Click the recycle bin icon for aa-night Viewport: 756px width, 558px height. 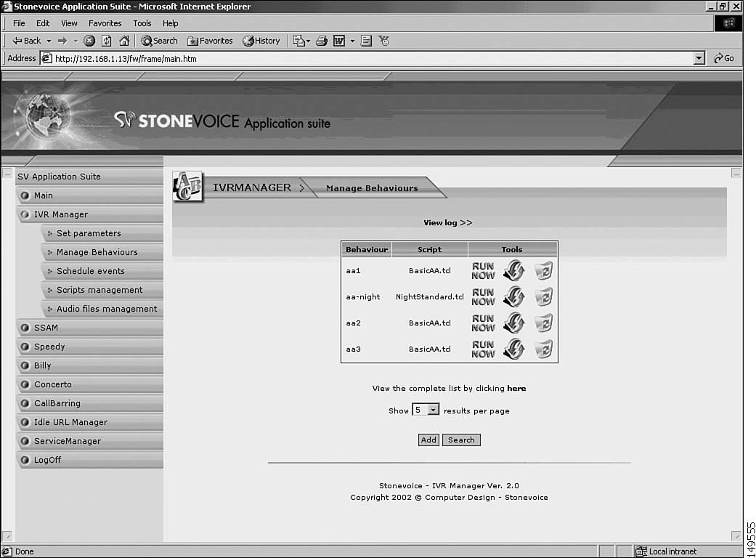click(x=543, y=296)
